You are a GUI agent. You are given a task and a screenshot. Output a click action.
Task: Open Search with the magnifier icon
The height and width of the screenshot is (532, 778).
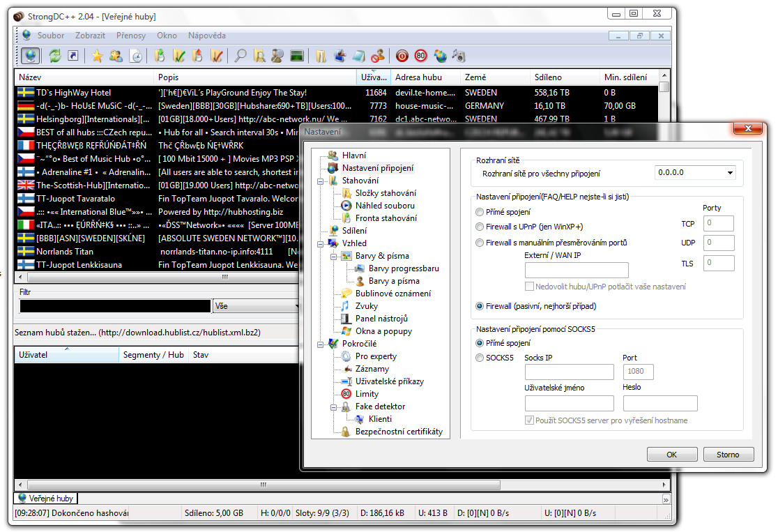coord(241,56)
